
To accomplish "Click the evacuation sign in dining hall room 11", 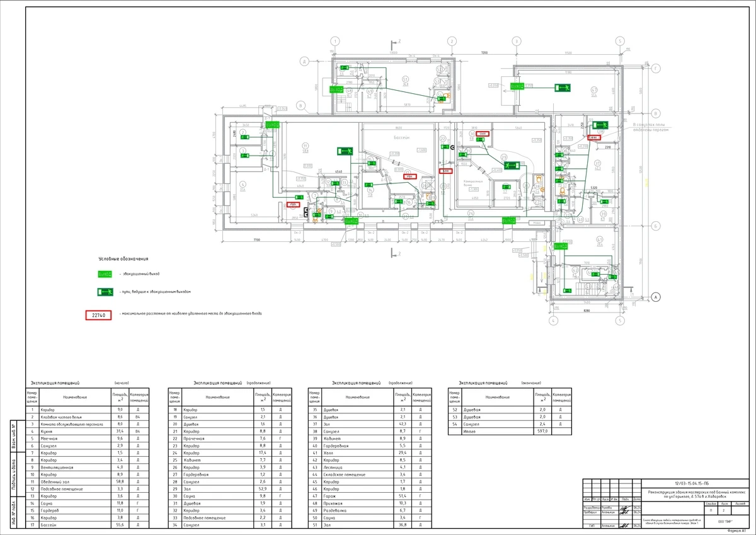I will (345, 151).
